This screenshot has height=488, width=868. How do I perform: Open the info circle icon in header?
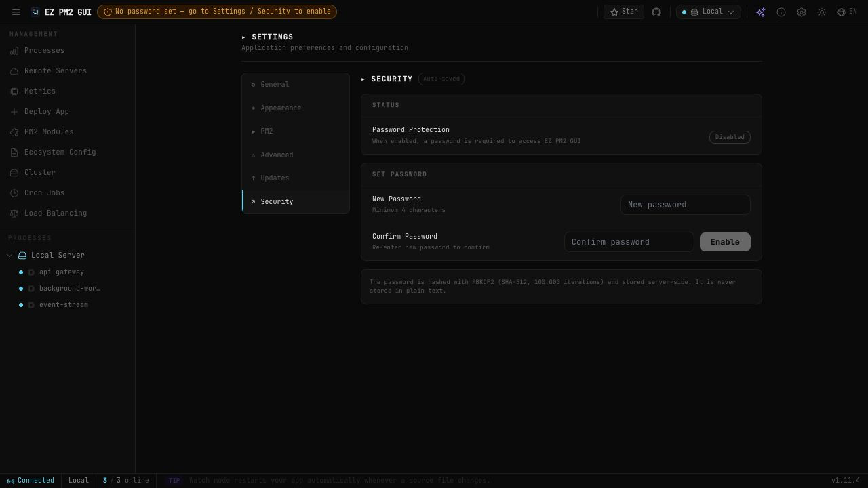[x=781, y=12]
